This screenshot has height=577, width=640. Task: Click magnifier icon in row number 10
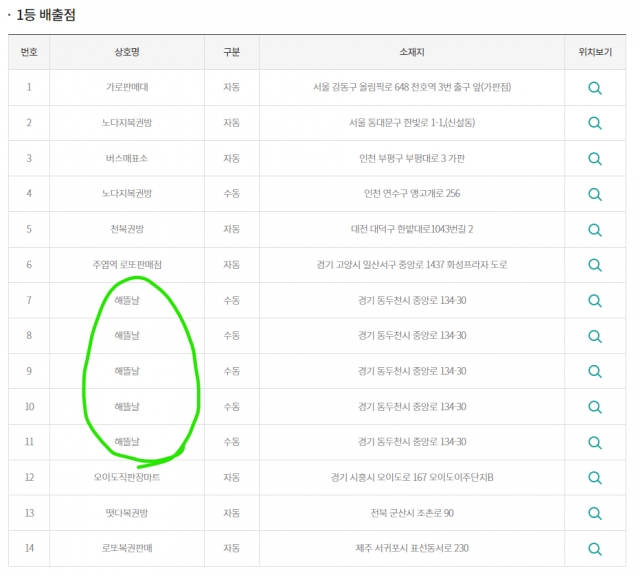(595, 407)
